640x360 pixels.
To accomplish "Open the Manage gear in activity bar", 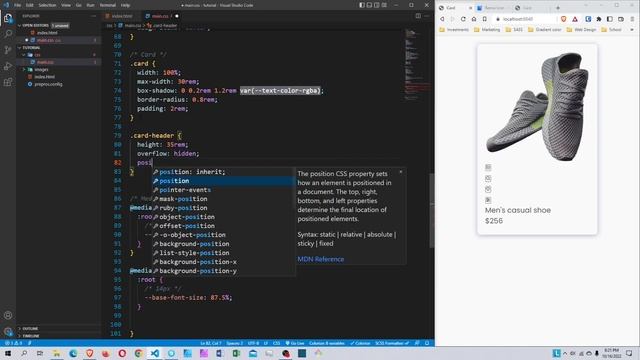I will tap(8, 331).
